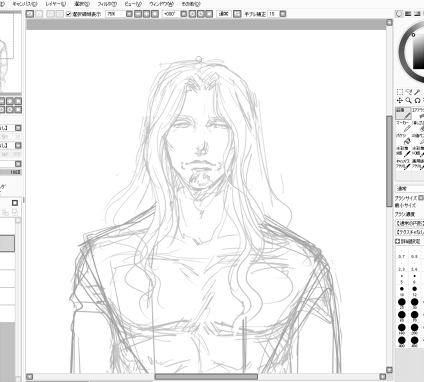Open the ウィンドウ menu
424x382 pixels.
tap(162, 4)
